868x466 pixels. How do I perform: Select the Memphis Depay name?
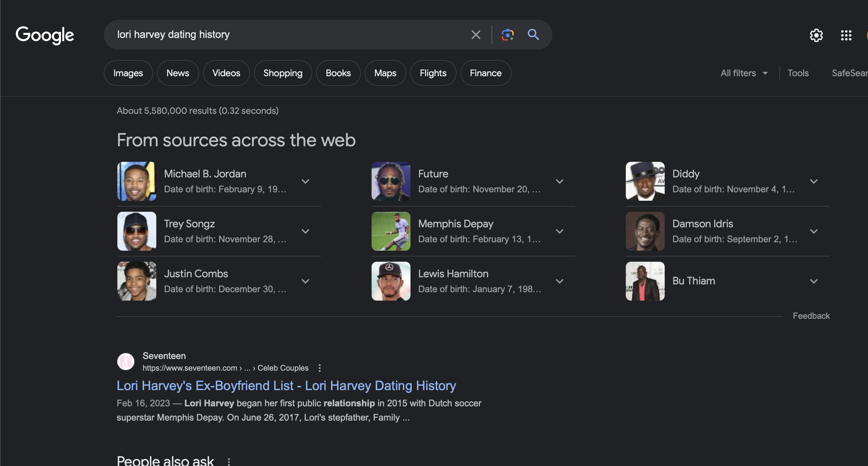click(x=456, y=224)
